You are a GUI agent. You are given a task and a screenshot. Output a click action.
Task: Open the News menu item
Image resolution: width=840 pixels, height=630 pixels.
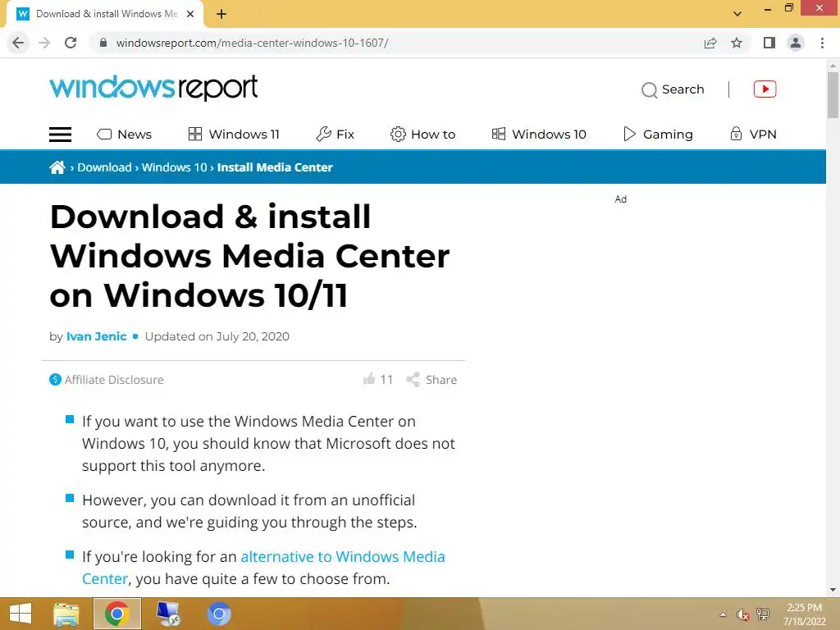[125, 134]
